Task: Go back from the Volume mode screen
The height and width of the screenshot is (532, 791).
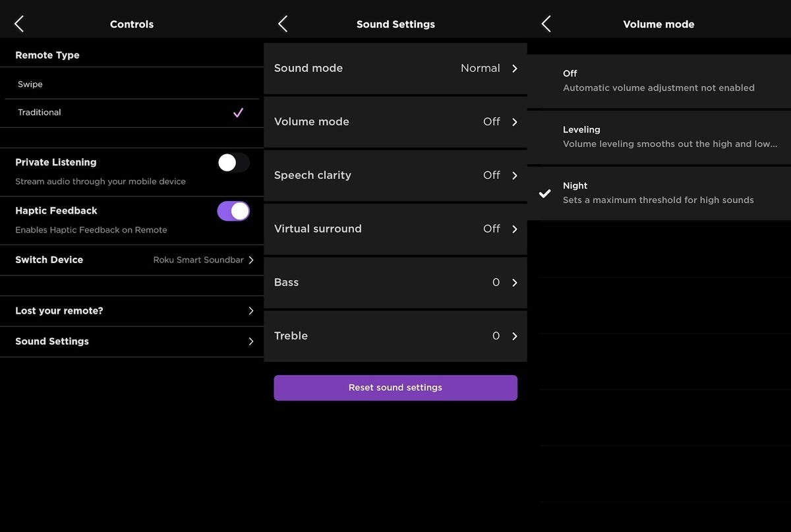Action: pyautogui.click(x=546, y=24)
